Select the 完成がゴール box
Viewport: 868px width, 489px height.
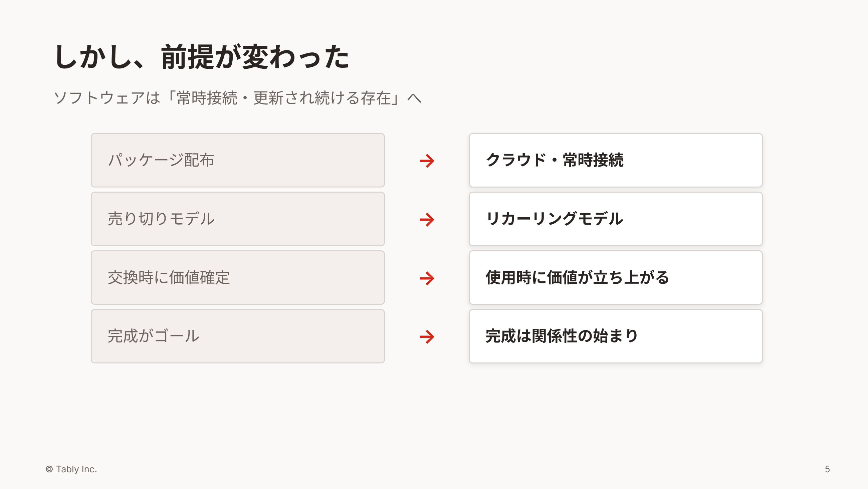click(x=238, y=336)
